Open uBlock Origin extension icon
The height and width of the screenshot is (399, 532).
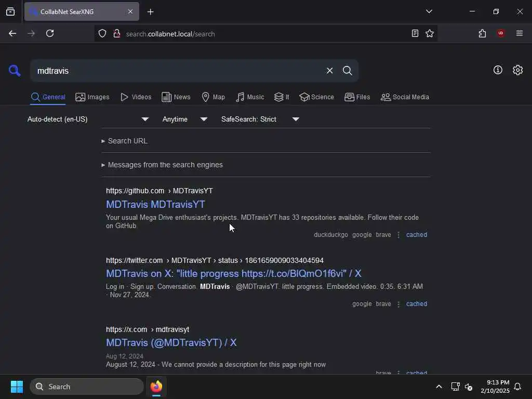pyautogui.click(x=501, y=33)
